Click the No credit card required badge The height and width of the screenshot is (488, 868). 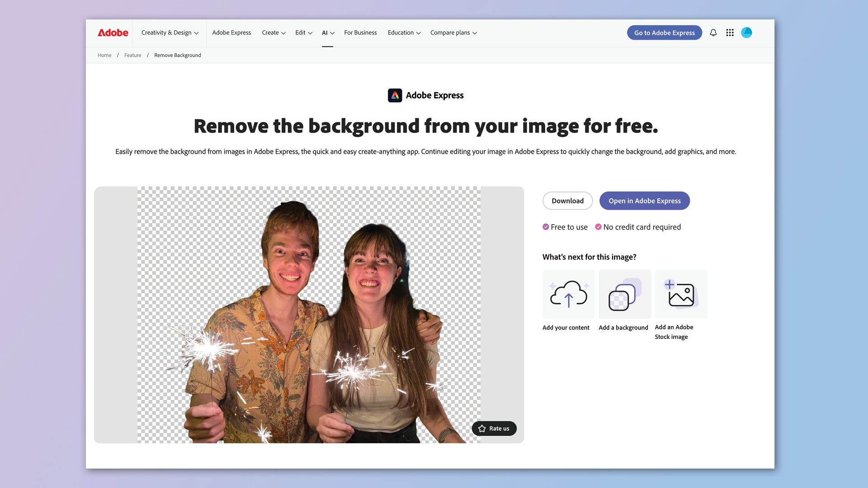(x=599, y=227)
